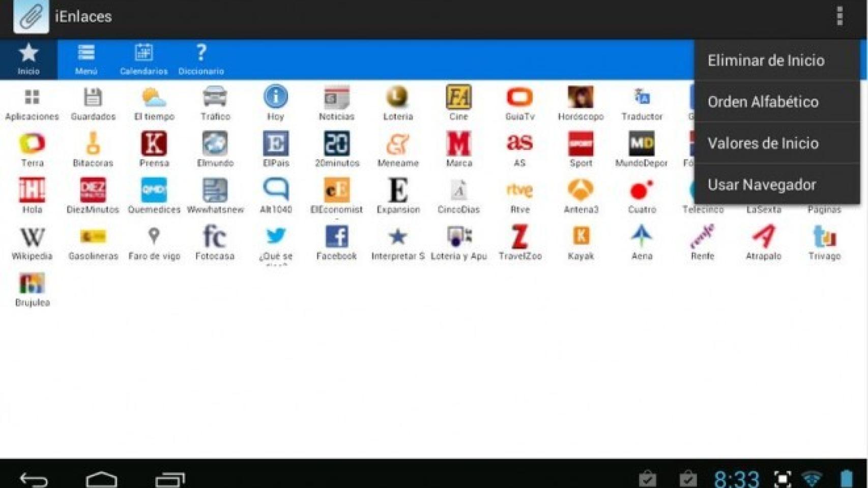Open the Lotería shortcut icon

pyautogui.click(x=398, y=98)
